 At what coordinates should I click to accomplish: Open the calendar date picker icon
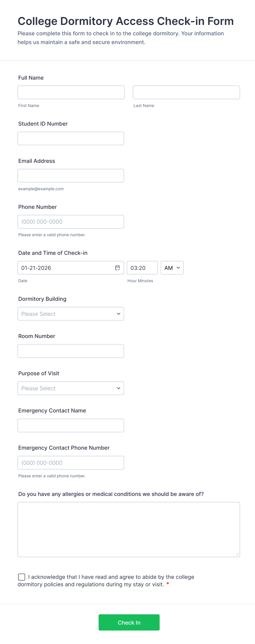pos(118,268)
